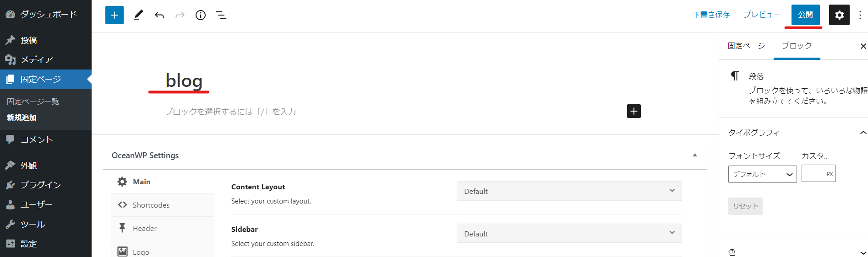This screenshot has height=257, width=868.
Task: Click the custom font size PX field
Action: tap(813, 174)
